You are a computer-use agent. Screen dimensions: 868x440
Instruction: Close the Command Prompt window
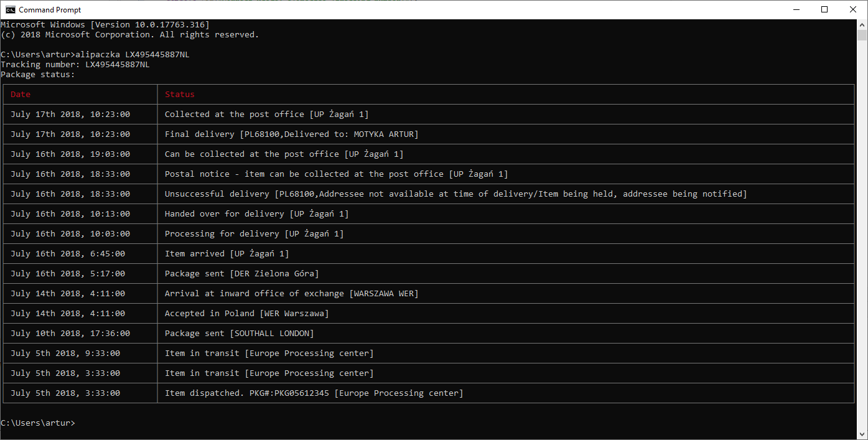tap(853, 9)
